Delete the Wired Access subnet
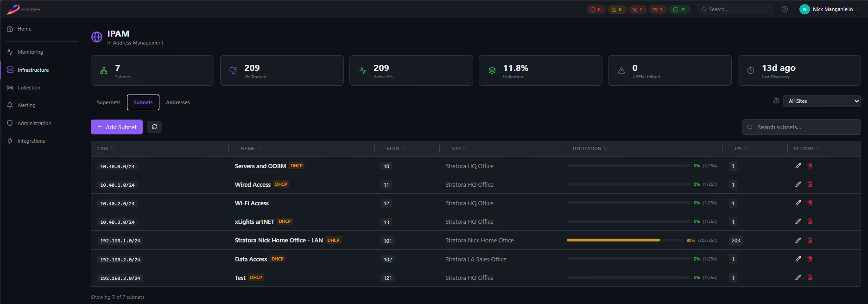868x304 pixels. (x=810, y=184)
